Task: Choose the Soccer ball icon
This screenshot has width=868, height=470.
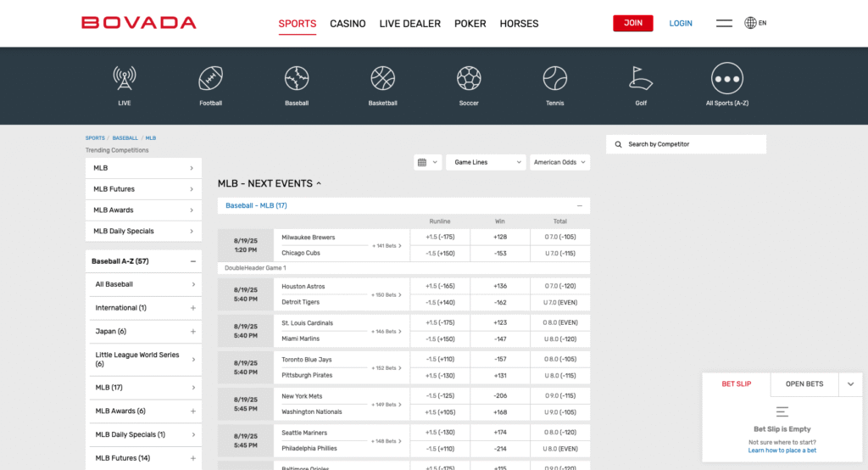Action: 469,79
